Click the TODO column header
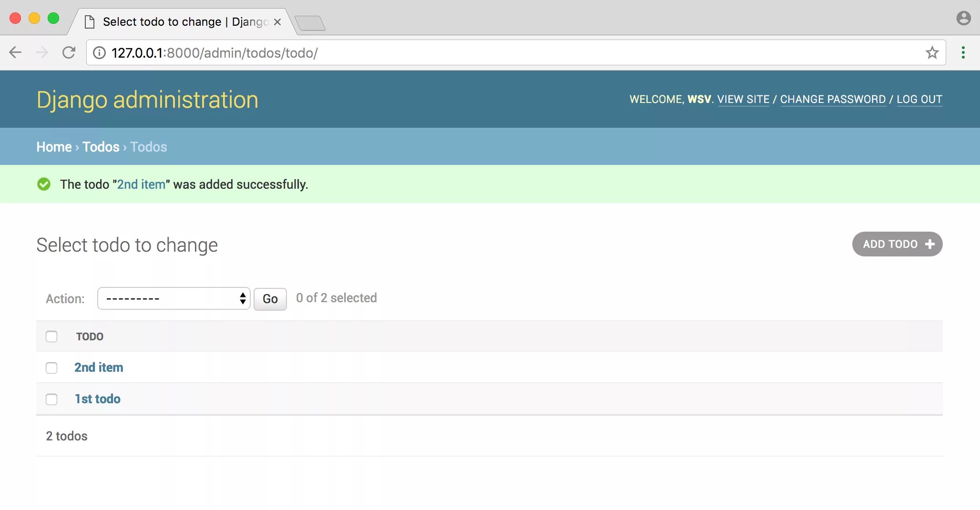Viewport: 980px width, 510px height. [90, 337]
